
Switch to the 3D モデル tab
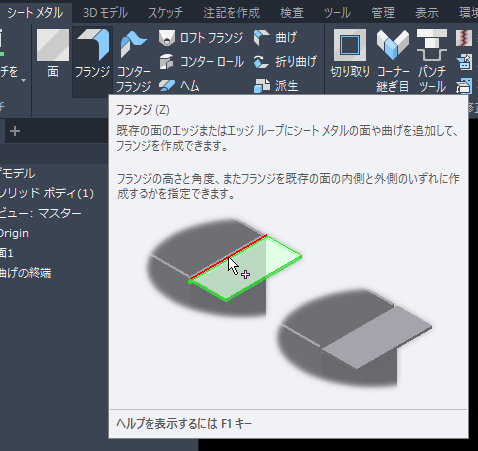pyautogui.click(x=105, y=13)
